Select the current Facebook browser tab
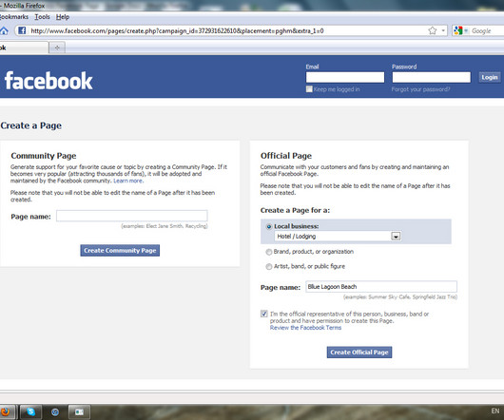This screenshot has height=420, width=504. point(24,48)
